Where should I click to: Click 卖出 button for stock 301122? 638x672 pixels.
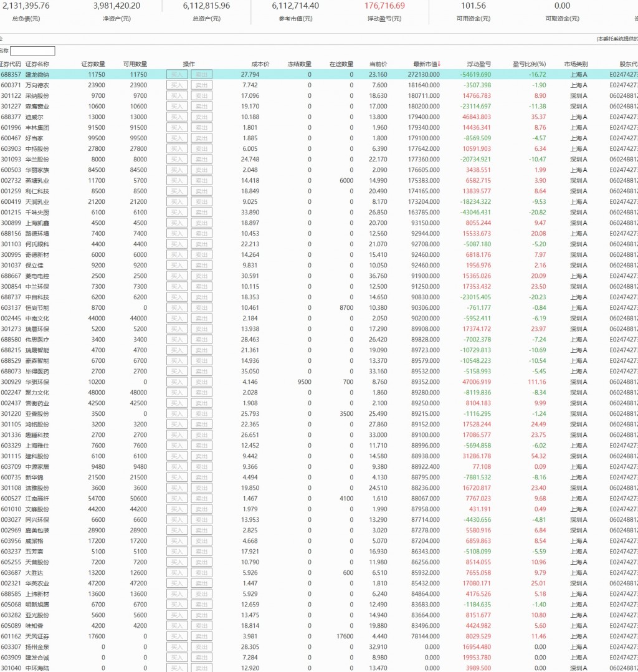(x=201, y=95)
